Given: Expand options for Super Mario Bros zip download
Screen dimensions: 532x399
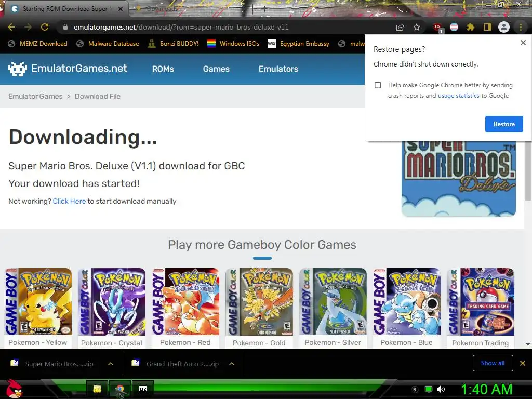Looking at the screenshot, I should coord(110,364).
